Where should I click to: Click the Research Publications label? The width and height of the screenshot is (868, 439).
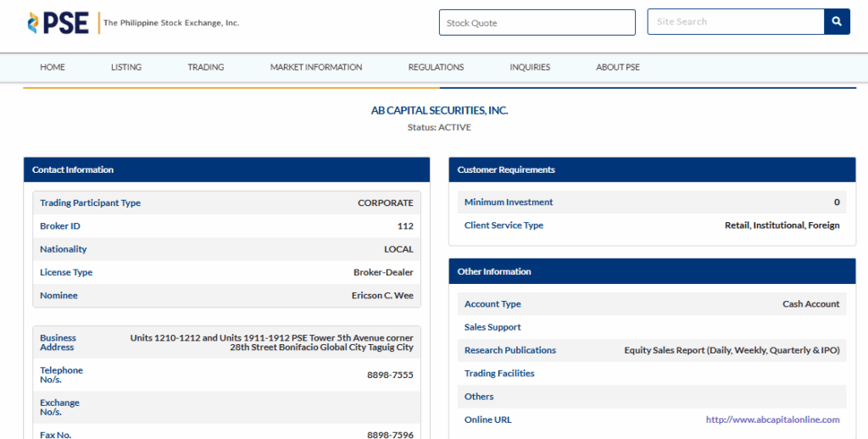point(510,350)
